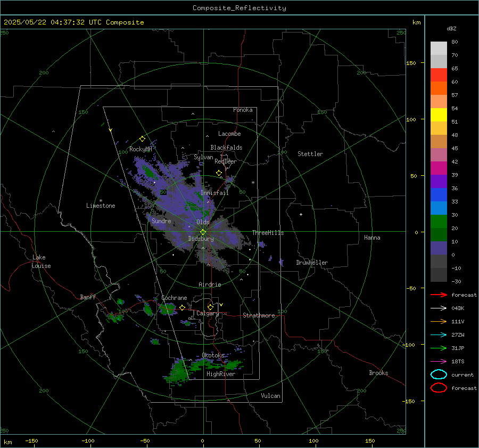This screenshot has height=448, width=479.
Task: Click the Brooks label
Action: (x=378, y=373)
